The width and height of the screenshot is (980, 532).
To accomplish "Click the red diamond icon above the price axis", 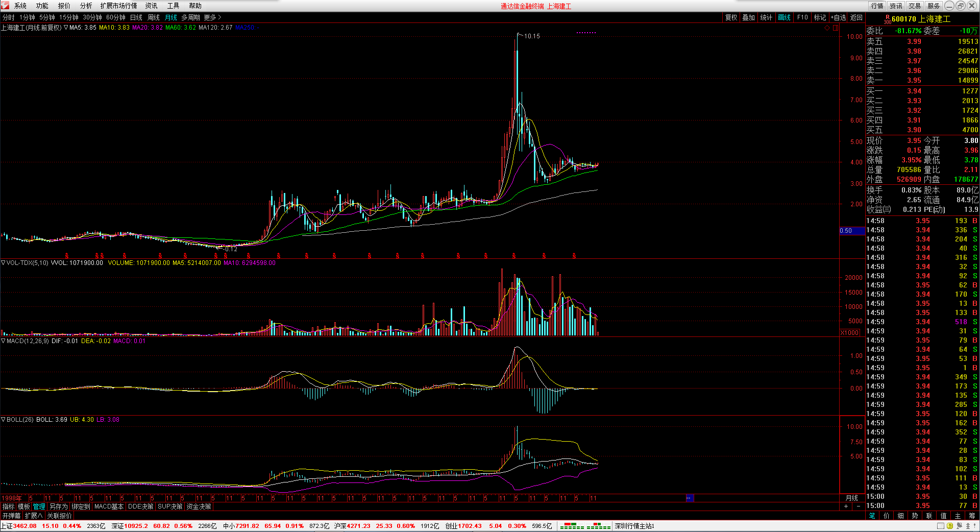I will coord(827,28).
